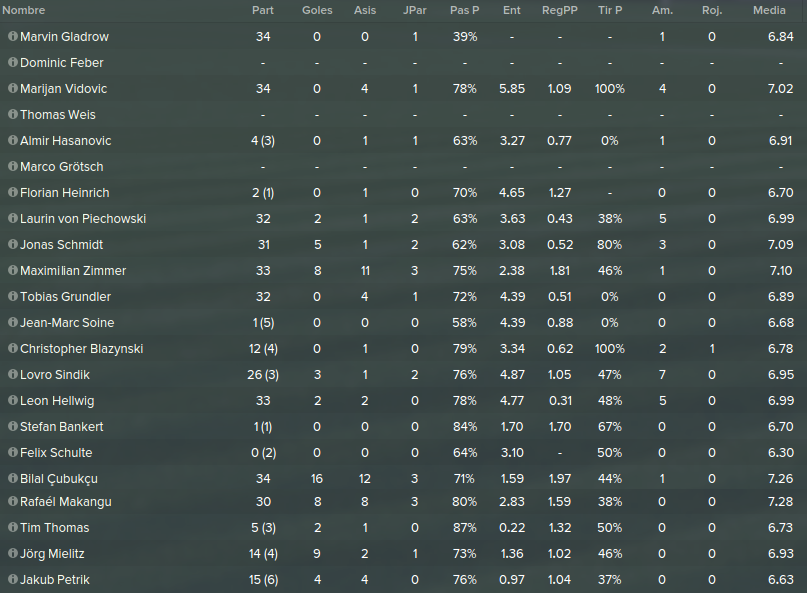Sort by Pas P column header
Image resolution: width=807 pixels, height=594 pixels.
point(465,10)
